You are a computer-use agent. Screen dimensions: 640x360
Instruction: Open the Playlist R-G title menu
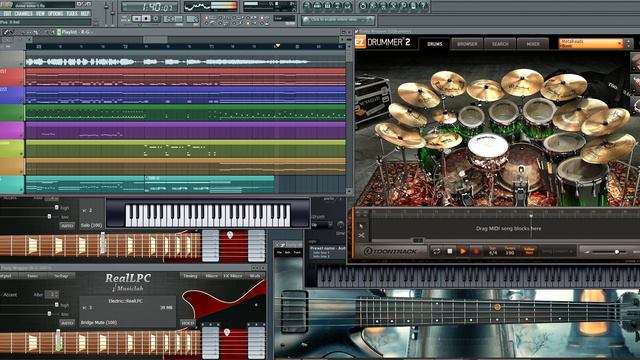click(77, 32)
